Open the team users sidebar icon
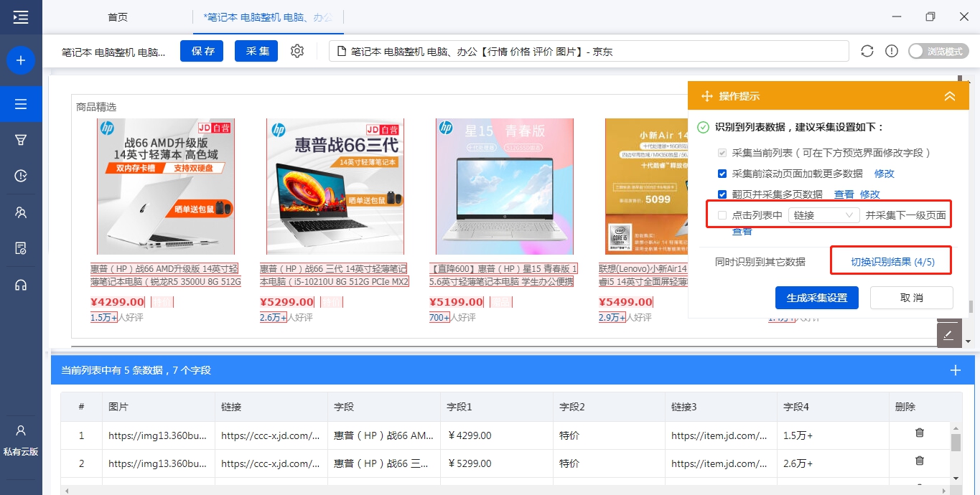Screen dimensions: 980x495 coord(21,212)
